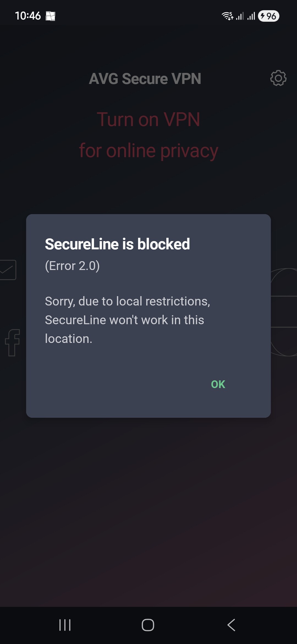Tap the Facebook outline icon
The width and height of the screenshot is (297, 644).
(x=13, y=342)
